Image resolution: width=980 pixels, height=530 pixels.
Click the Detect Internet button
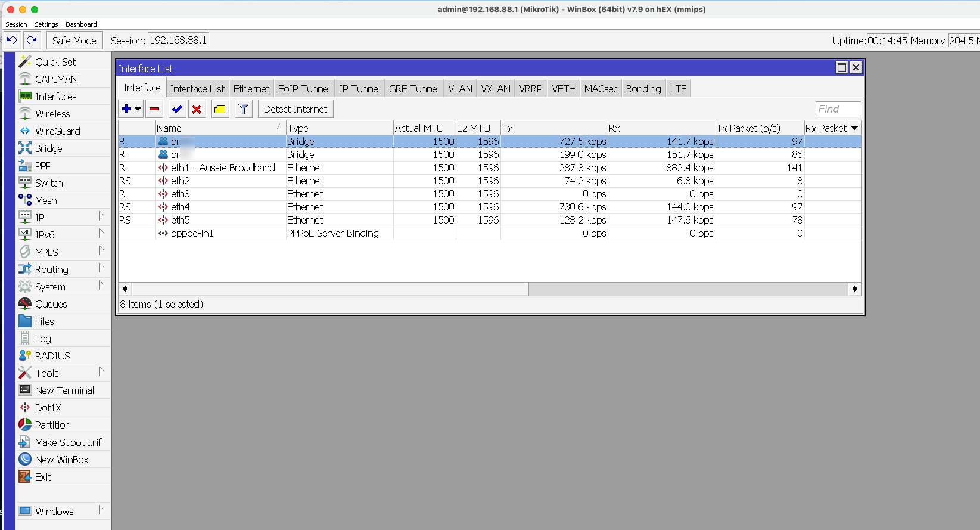(295, 109)
